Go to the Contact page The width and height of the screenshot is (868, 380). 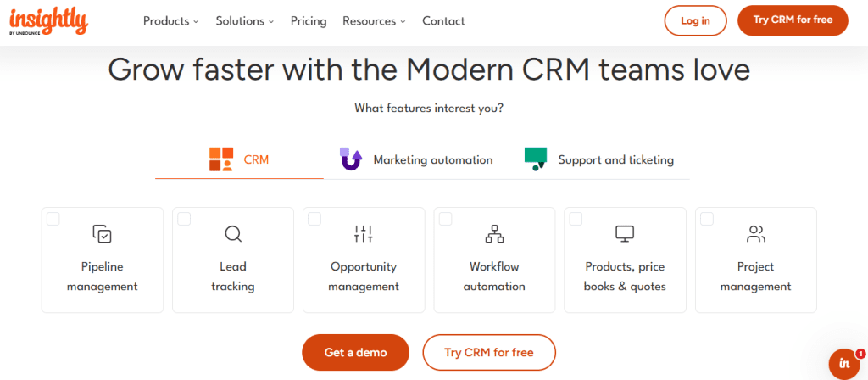[443, 21]
